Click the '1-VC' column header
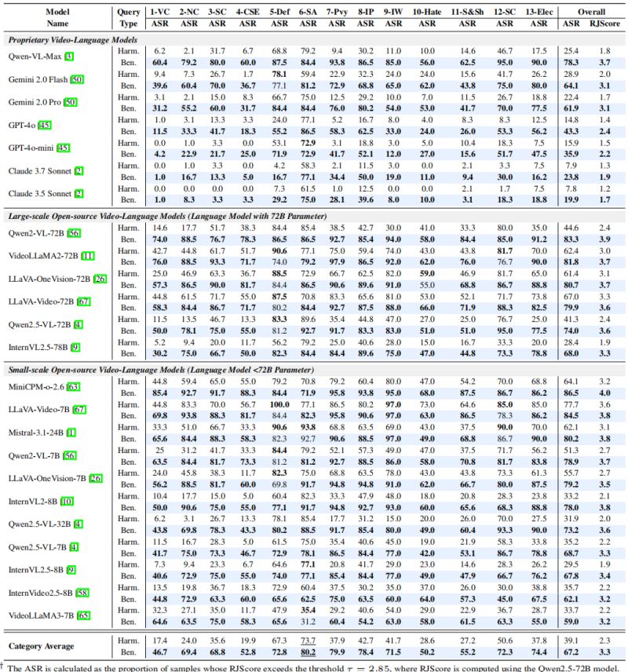This screenshot has height=672, width=628. [160, 12]
